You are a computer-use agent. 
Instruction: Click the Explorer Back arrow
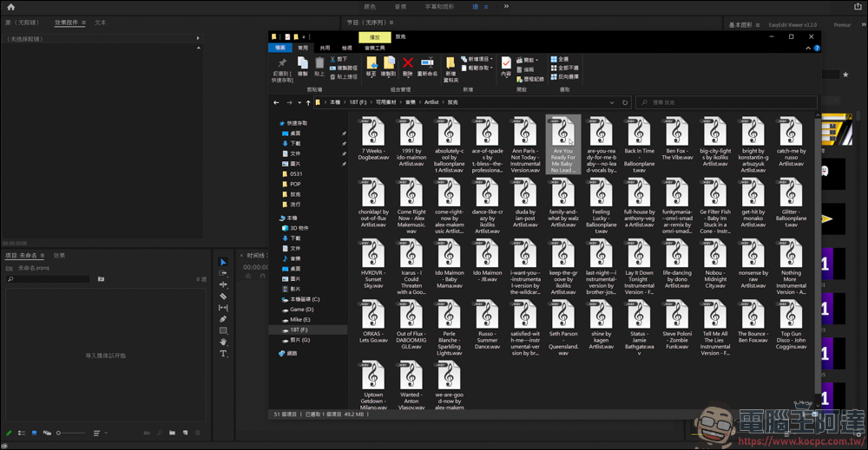(276, 102)
